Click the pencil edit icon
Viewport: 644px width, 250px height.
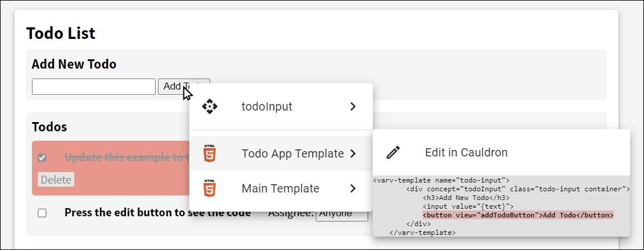point(393,152)
